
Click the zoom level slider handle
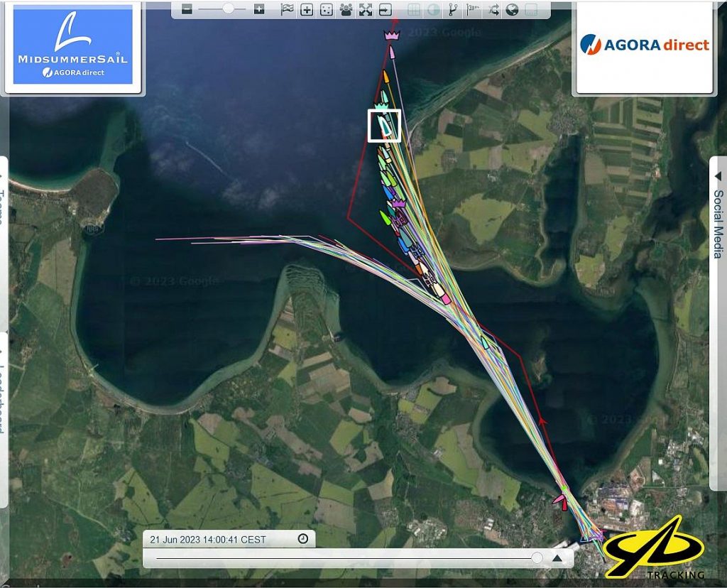point(229,9)
